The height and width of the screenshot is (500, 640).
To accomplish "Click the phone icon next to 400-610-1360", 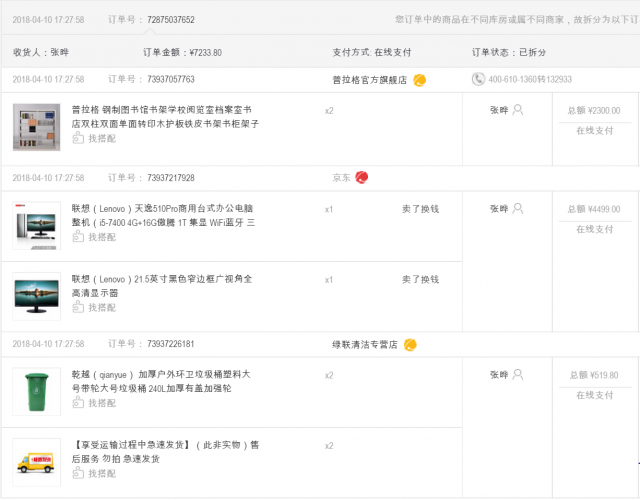I will click(478, 79).
